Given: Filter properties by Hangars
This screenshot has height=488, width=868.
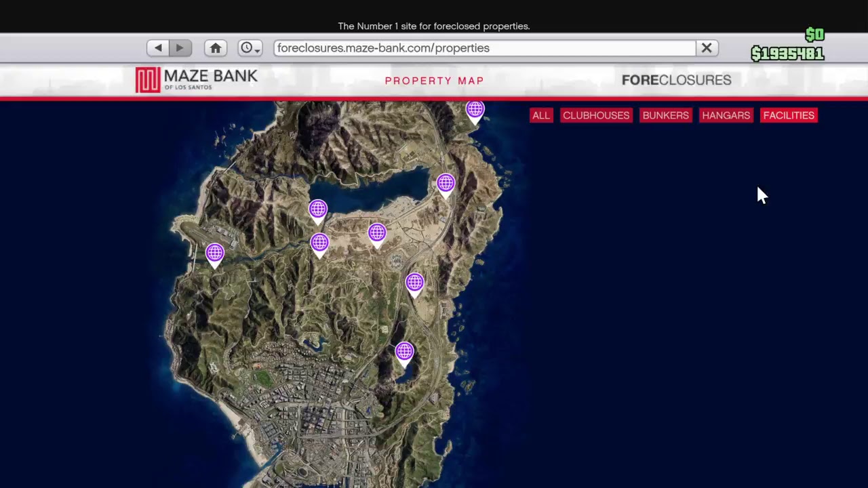Looking at the screenshot, I should pyautogui.click(x=726, y=115).
